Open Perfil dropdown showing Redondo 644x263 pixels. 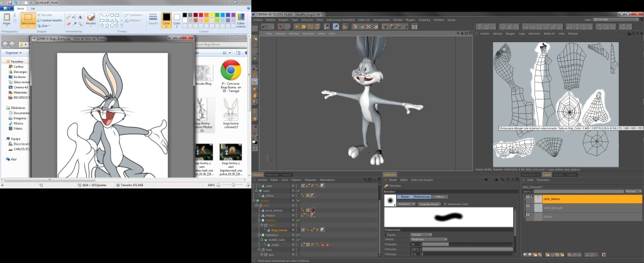click(x=429, y=240)
